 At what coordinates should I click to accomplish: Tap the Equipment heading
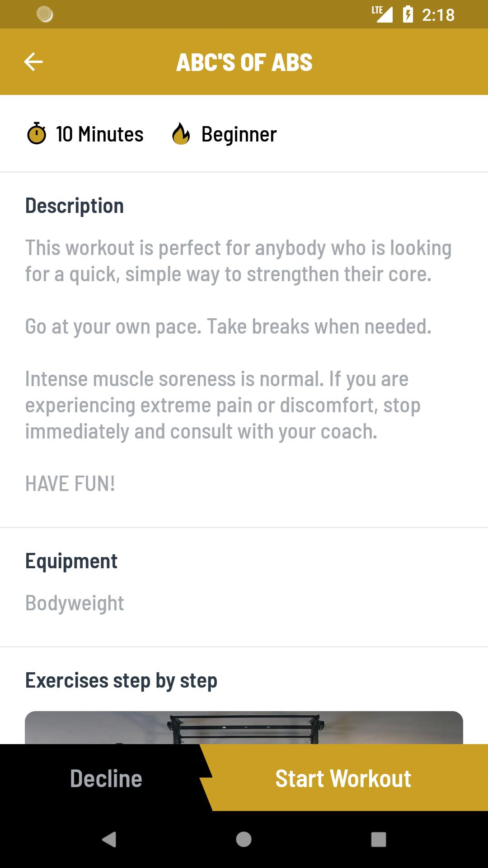click(x=71, y=561)
